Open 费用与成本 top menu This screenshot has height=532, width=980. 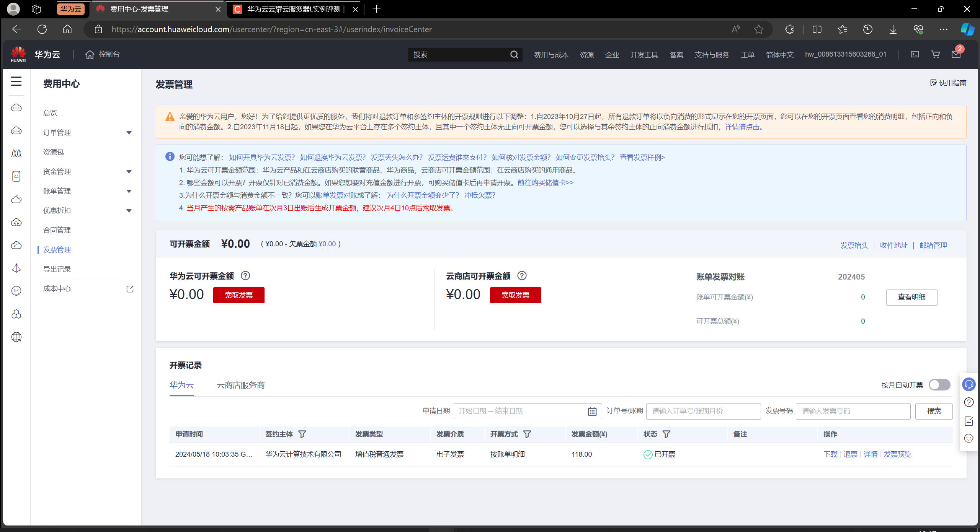551,55
